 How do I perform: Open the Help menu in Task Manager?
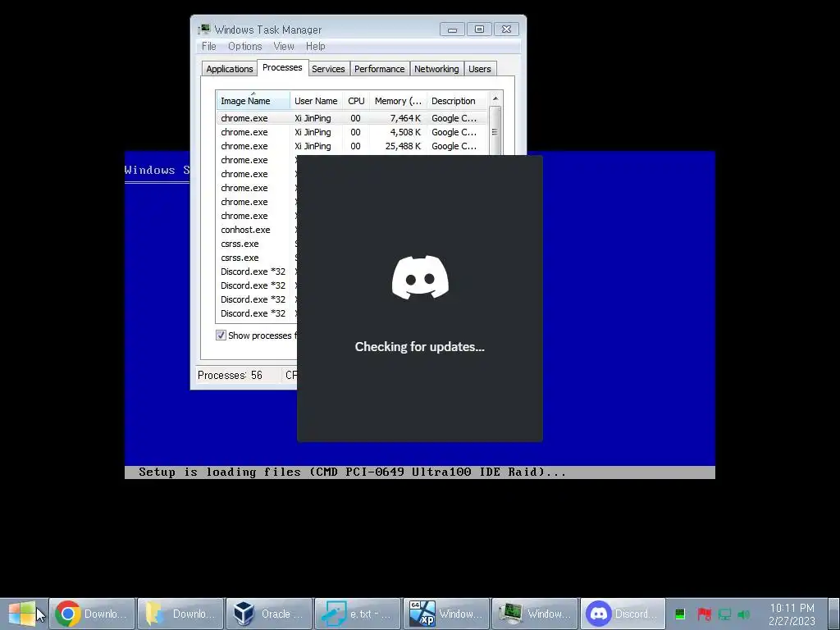316,47
